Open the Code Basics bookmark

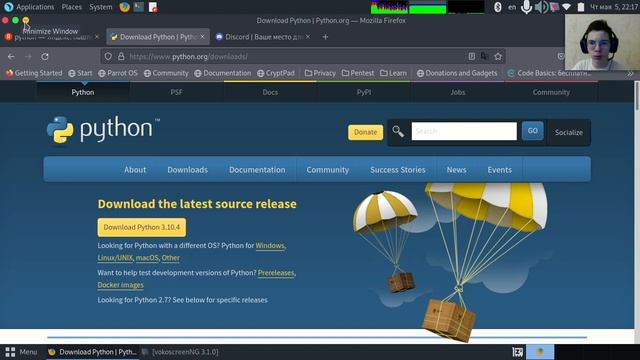point(549,73)
